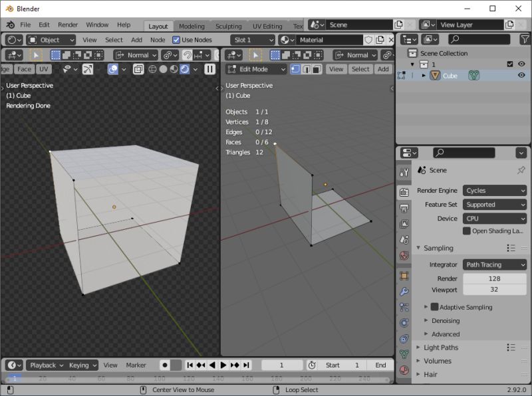Select the Material Properties sphere icon

(x=404, y=369)
